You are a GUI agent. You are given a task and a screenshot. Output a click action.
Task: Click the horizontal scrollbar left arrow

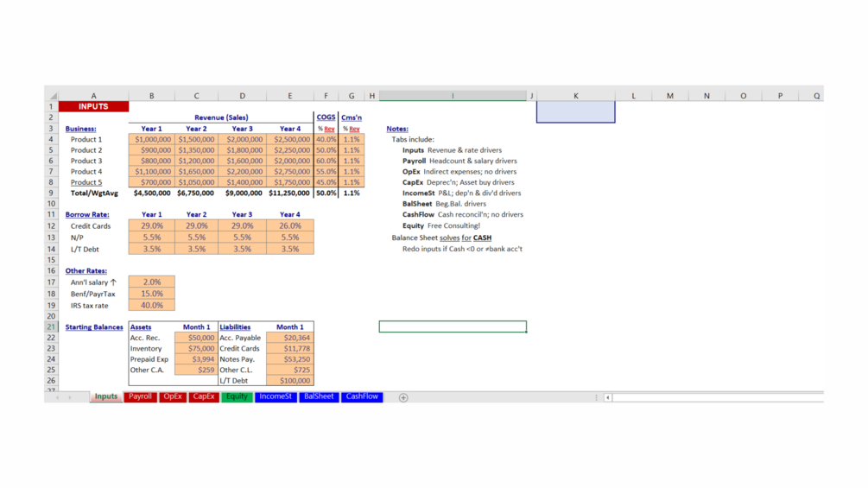click(x=608, y=397)
